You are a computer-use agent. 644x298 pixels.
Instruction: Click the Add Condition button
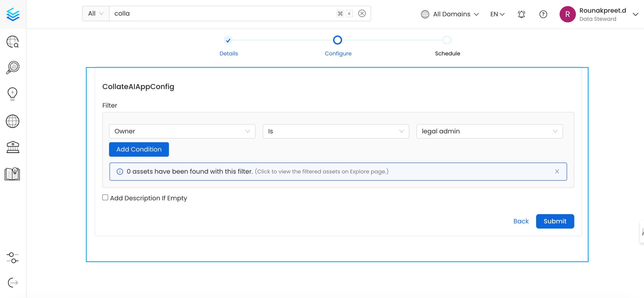click(139, 149)
